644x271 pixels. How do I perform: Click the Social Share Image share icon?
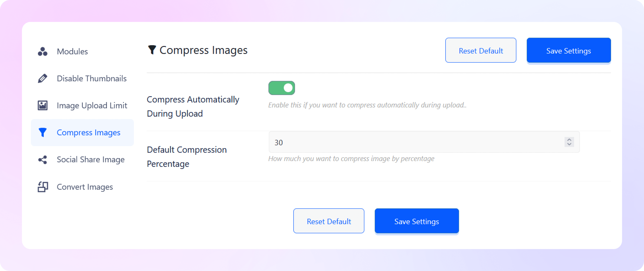(x=42, y=160)
